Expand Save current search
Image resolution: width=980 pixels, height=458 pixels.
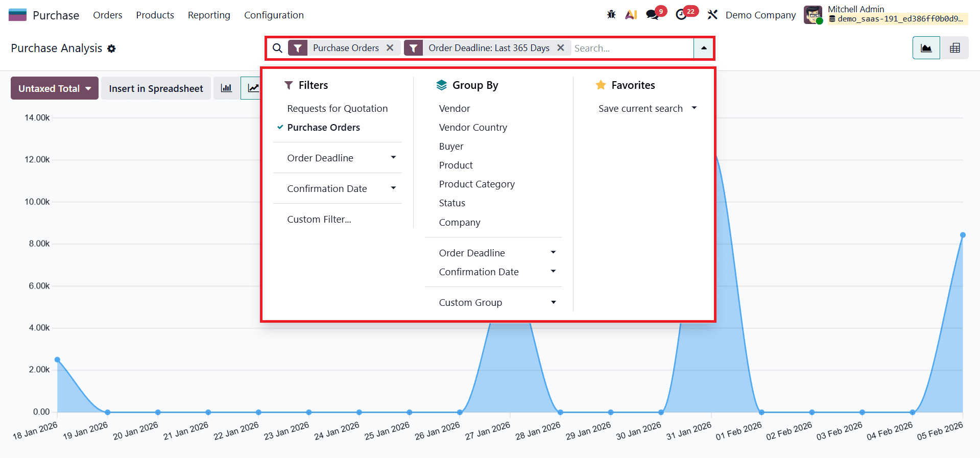click(648, 108)
